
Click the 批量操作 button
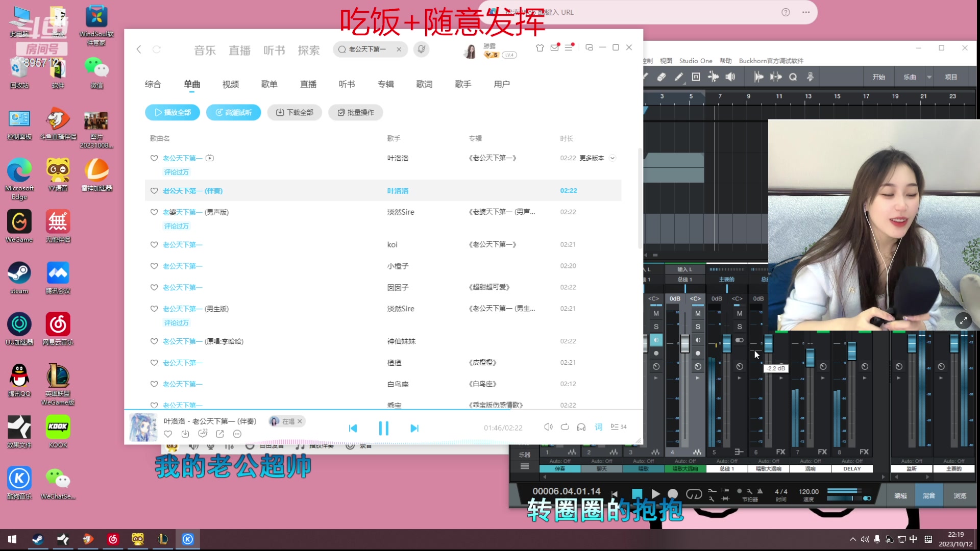click(x=355, y=113)
